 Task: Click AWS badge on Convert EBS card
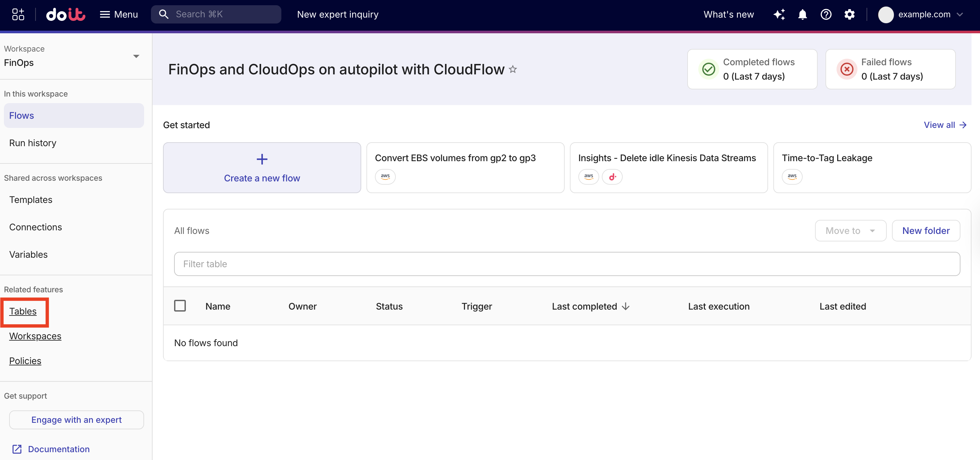coord(385,177)
